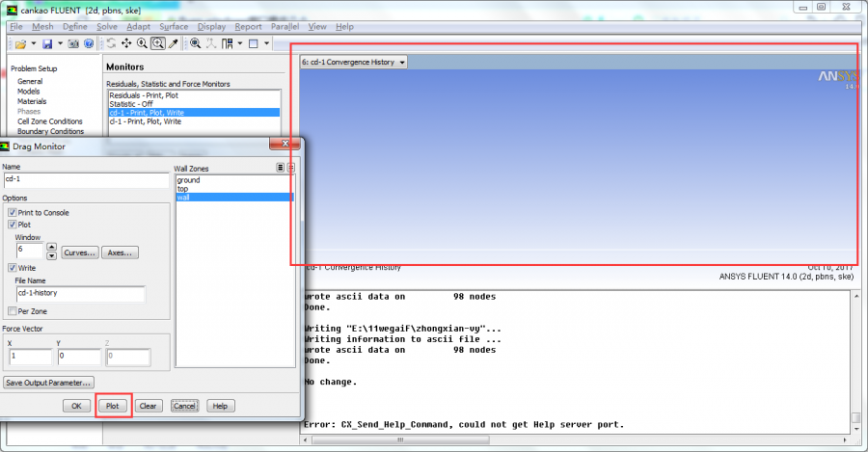The height and width of the screenshot is (452, 868).
Task: Toggle the Plot checkbox in Options
Action: point(13,225)
